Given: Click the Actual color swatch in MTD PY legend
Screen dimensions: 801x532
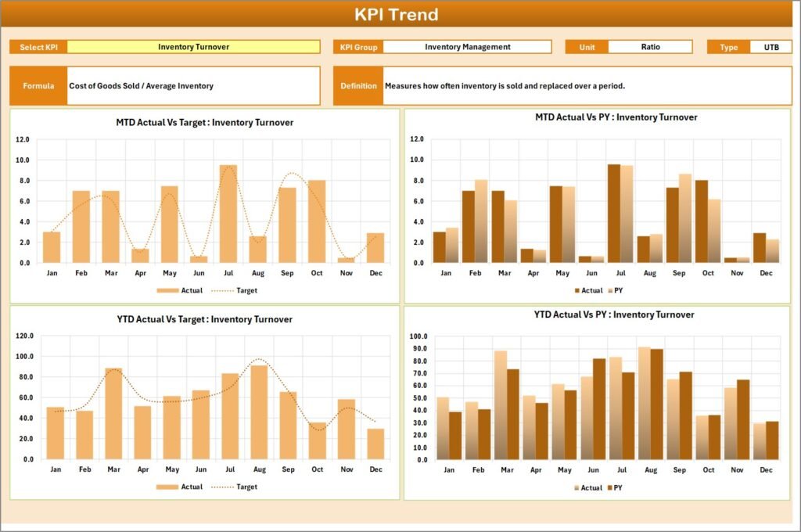Looking at the screenshot, I should (577, 290).
